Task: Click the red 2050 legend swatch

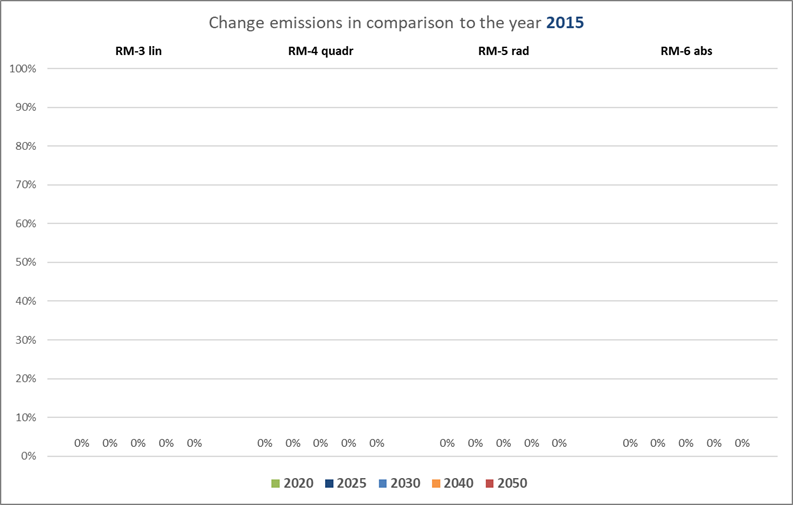Action: [x=489, y=484]
